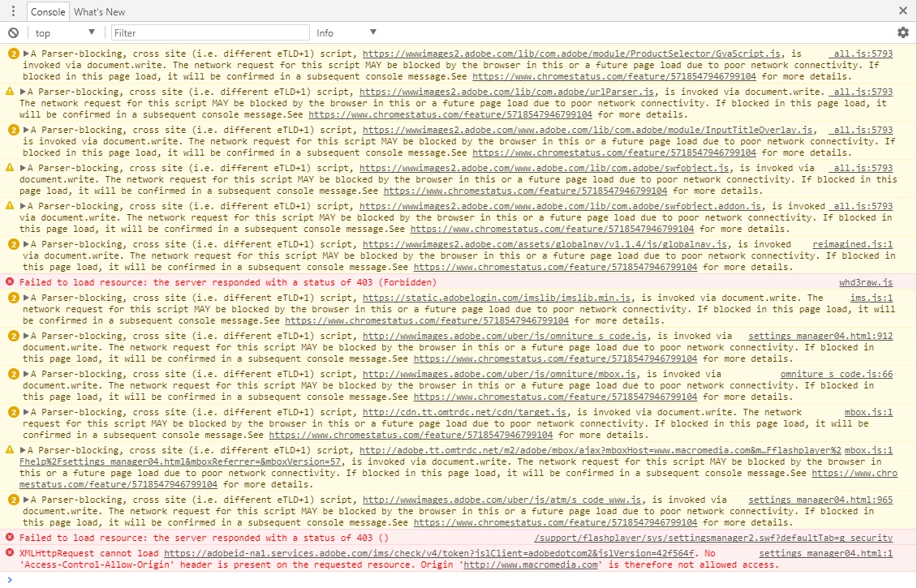Screen dimensions: 917x588
Task: Open source link omniture_s_code.js:66
Action: click(x=837, y=374)
